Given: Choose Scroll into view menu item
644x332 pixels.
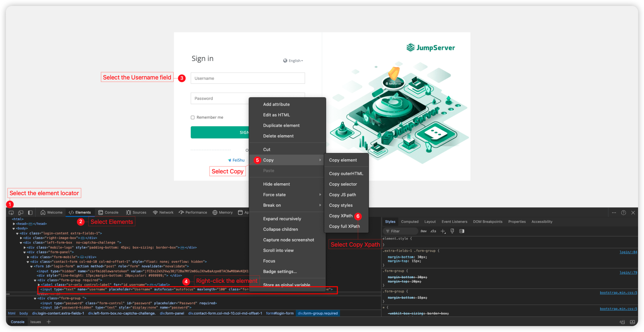Looking at the screenshot, I should click(287, 250).
